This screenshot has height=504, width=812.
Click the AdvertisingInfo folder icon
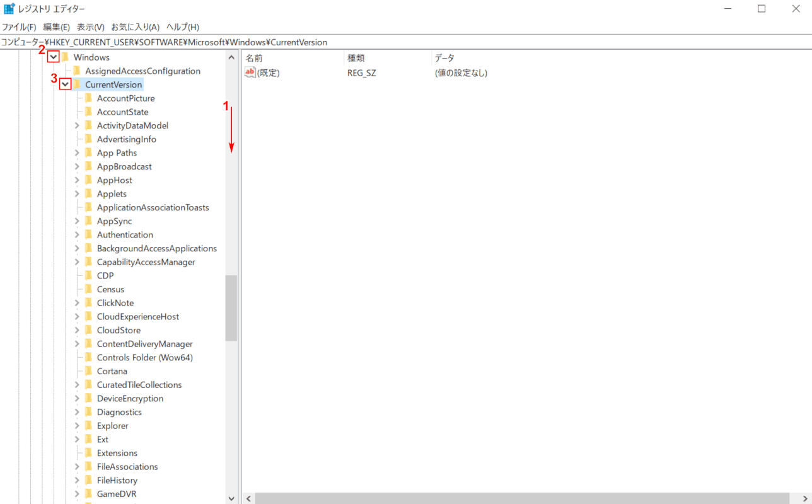pos(88,139)
